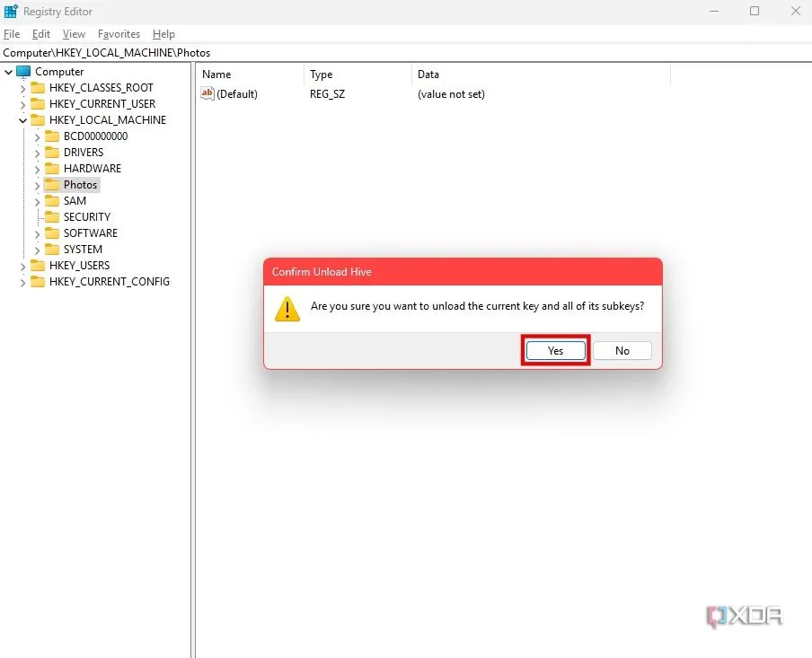This screenshot has height=658, width=812.
Task: Expand the Photos key chevron
Action: (38, 185)
